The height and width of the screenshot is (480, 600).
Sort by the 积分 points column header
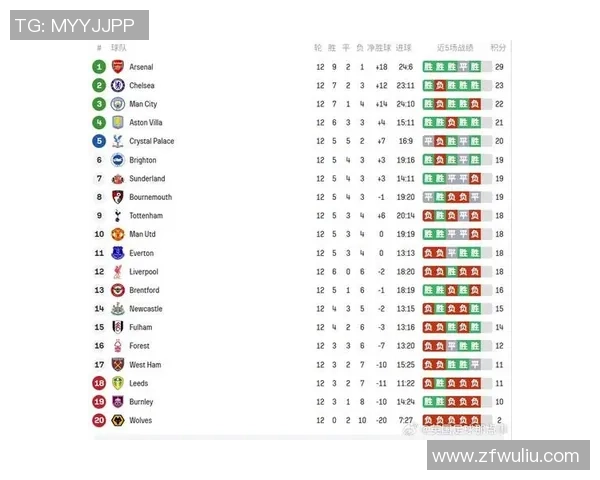click(498, 48)
